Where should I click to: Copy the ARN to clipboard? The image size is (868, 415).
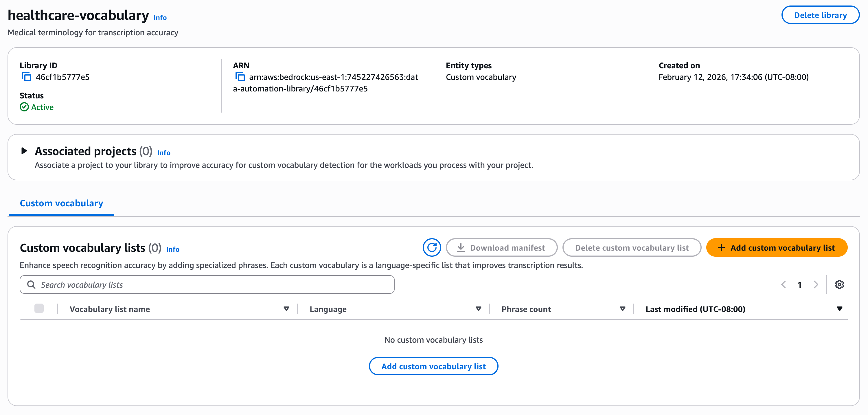240,77
